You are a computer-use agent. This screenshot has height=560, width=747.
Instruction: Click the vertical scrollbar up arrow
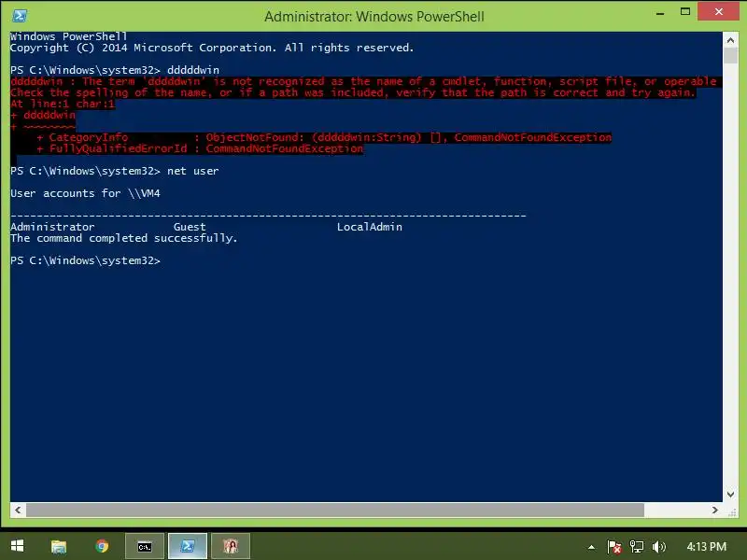coord(730,40)
